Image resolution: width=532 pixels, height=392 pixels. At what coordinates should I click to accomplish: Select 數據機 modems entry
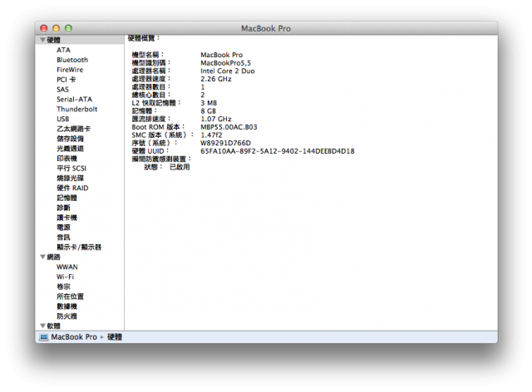pos(66,306)
